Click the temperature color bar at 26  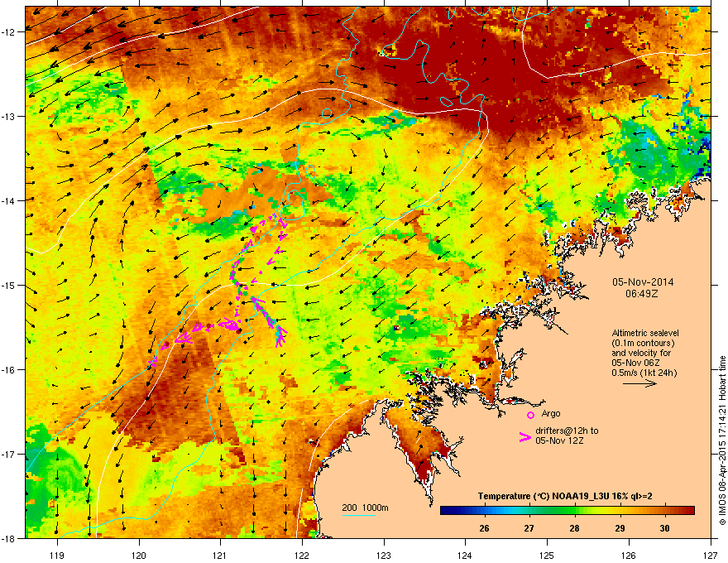[484, 511]
